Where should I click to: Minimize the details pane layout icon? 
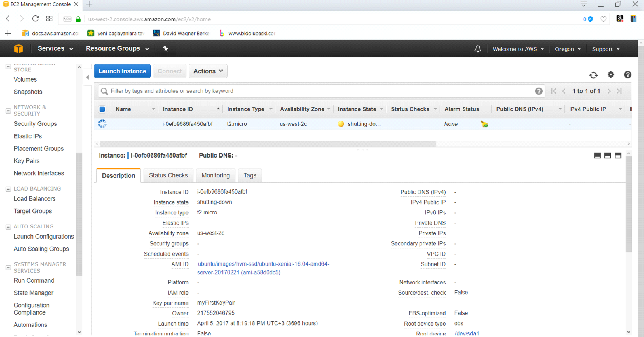point(597,156)
